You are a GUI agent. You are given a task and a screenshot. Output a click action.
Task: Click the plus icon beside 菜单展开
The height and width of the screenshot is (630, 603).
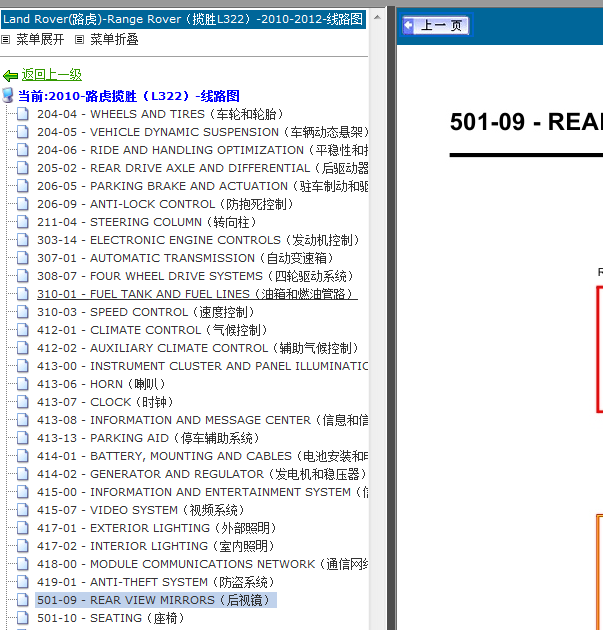coord(5,39)
